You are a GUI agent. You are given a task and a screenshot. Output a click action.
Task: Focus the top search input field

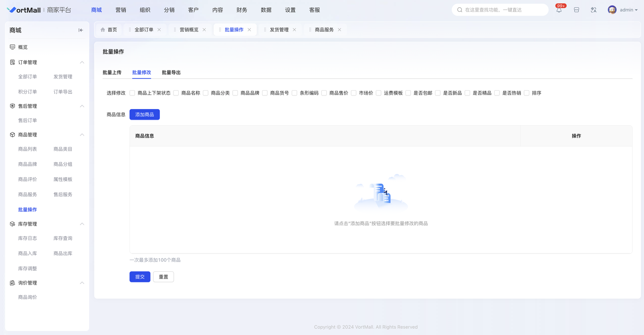503,10
